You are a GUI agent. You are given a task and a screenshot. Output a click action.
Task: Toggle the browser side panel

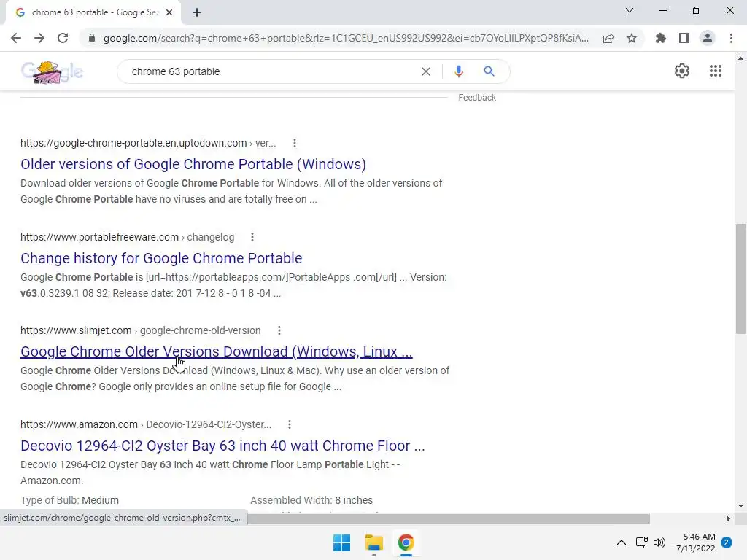coord(684,38)
